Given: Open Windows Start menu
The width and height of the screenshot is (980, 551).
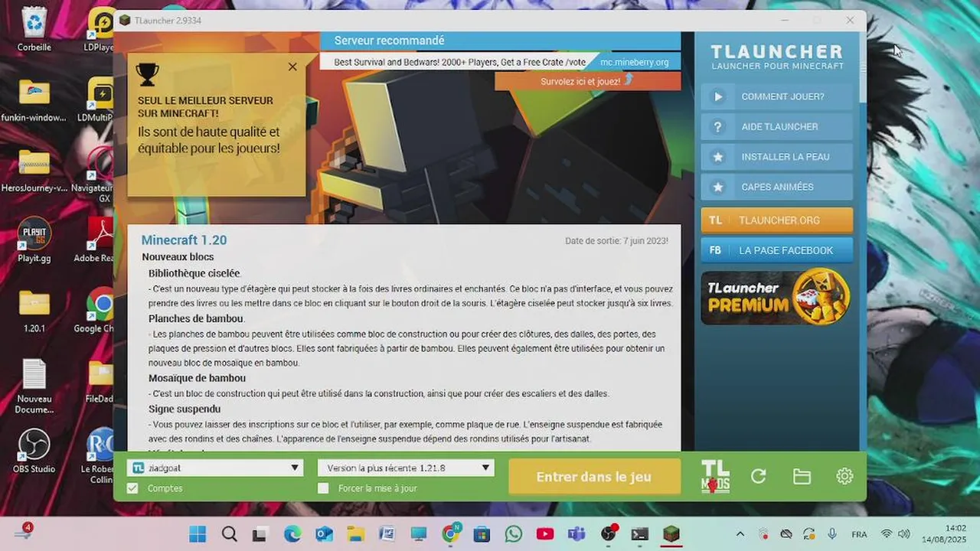Looking at the screenshot, I should [x=198, y=534].
